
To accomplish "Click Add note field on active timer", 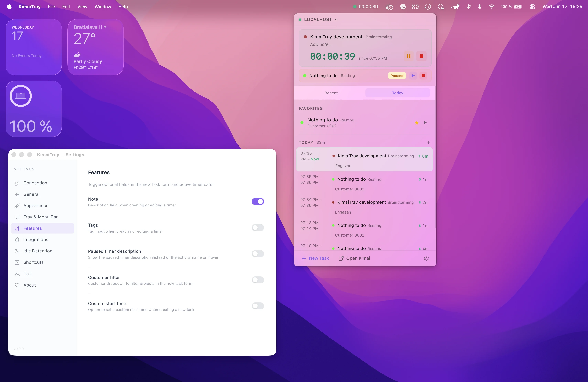I will [x=321, y=44].
